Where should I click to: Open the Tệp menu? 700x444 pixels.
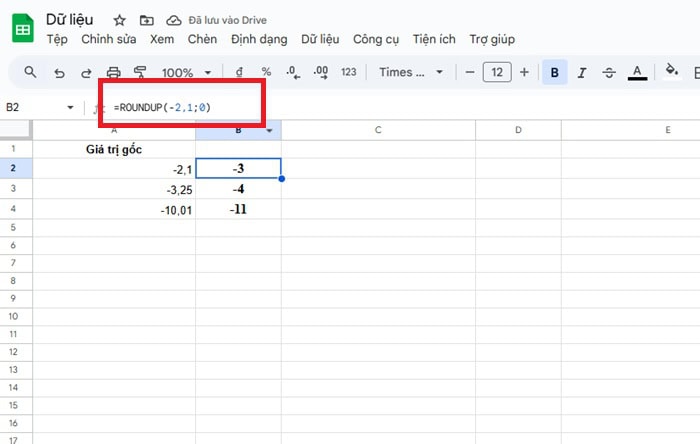pyautogui.click(x=57, y=39)
